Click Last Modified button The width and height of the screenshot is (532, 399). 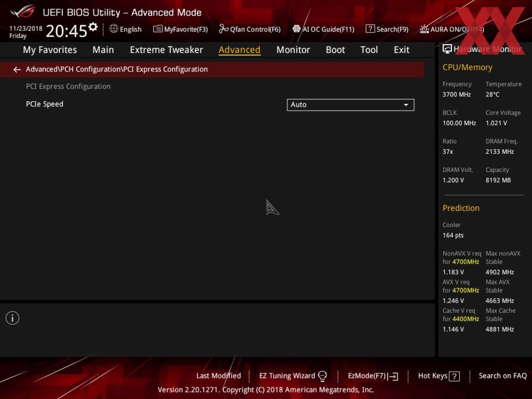click(219, 376)
